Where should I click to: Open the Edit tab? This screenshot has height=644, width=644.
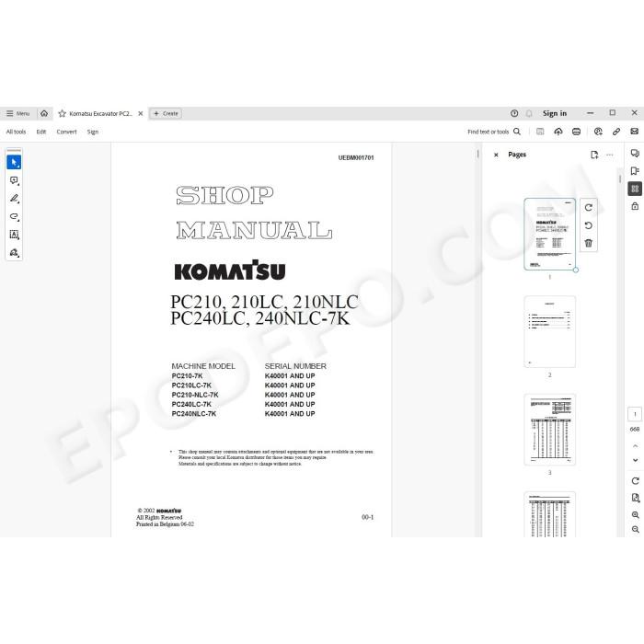click(x=41, y=132)
